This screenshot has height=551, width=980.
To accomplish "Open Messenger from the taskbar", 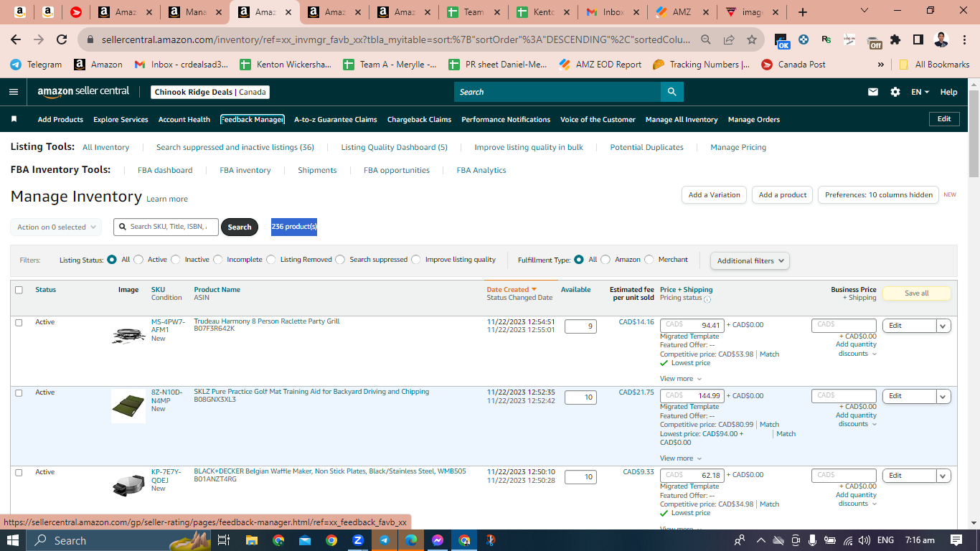I will point(438,540).
